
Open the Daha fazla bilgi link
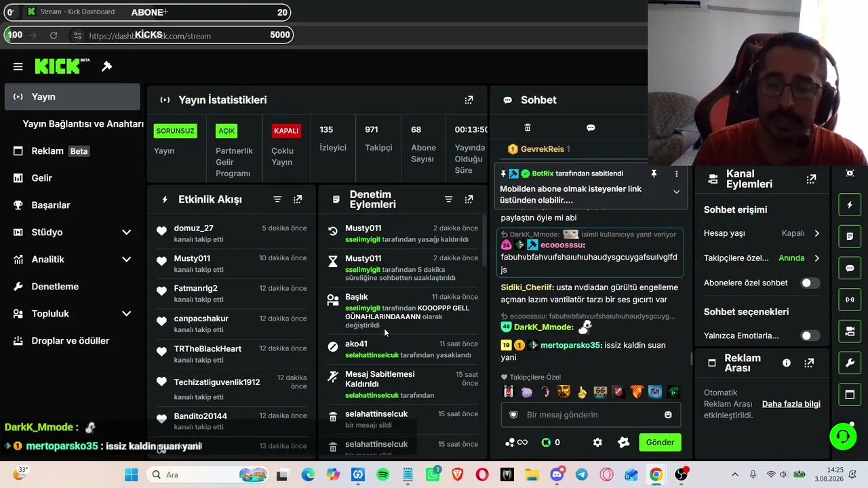[x=791, y=404]
